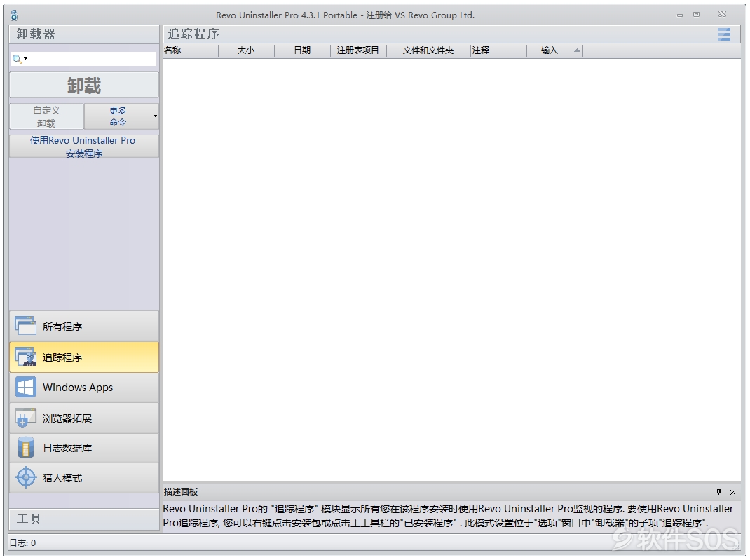Close the 描述面板 panel
The width and height of the screenshot is (750, 560).
point(732,492)
